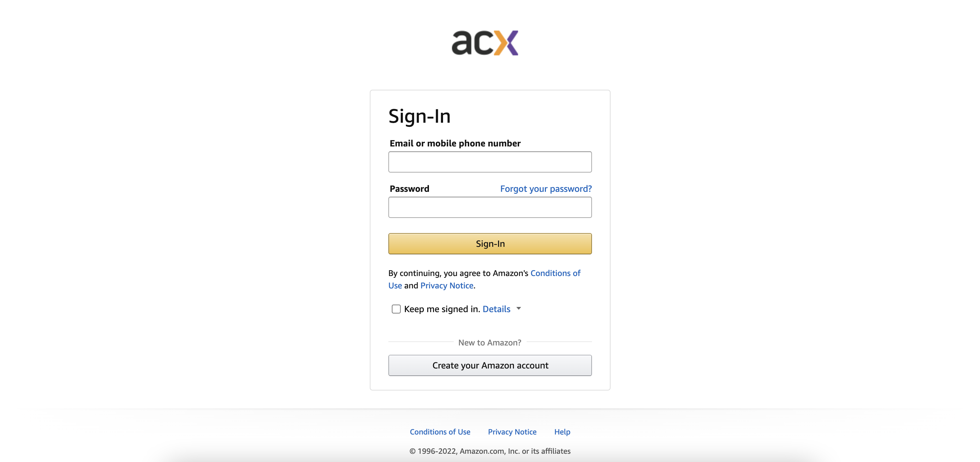Open the Details link

point(496,309)
